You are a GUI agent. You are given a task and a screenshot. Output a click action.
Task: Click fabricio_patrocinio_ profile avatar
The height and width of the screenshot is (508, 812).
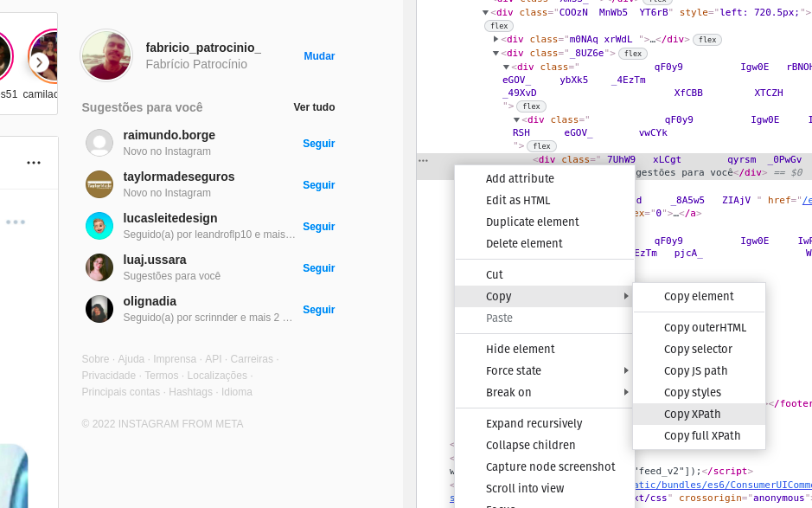point(106,55)
